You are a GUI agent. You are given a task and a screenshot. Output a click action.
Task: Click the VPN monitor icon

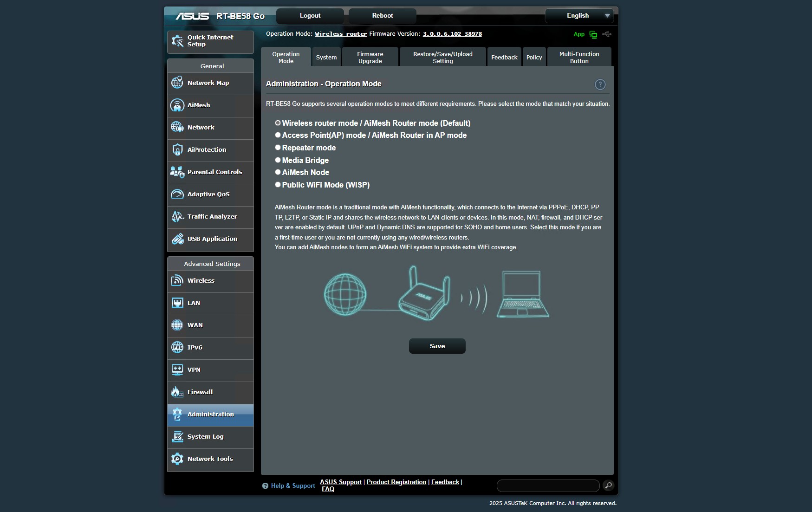[177, 369]
